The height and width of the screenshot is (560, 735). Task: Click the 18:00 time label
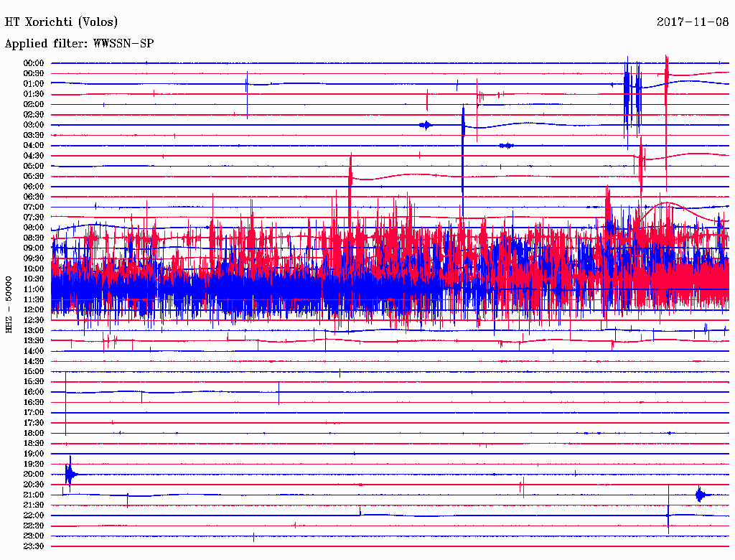(x=34, y=434)
